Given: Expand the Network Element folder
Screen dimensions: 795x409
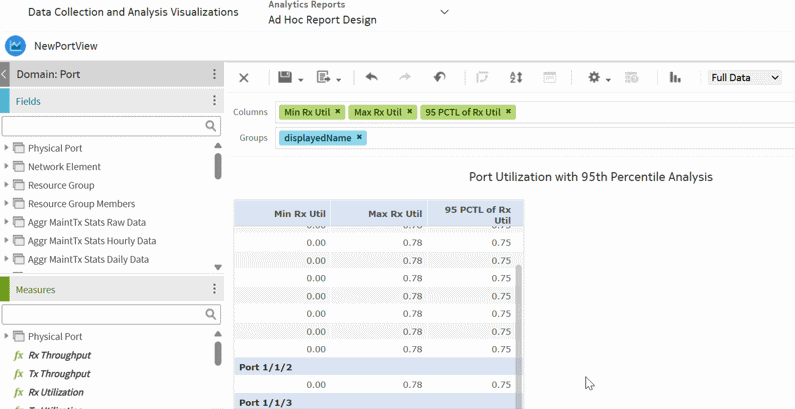Looking at the screenshot, I should coord(6,166).
